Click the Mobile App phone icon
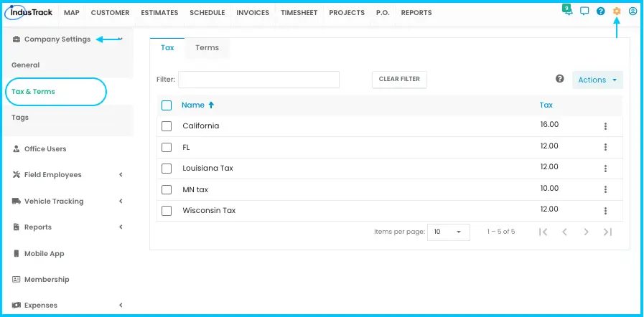The width and height of the screenshot is (644, 317). (17, 253)
